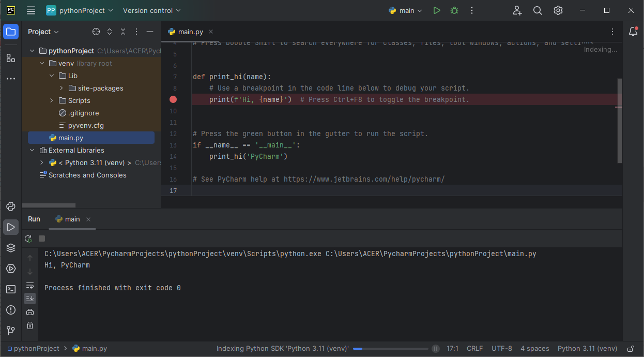Open IDE settings gear

(558, 10)
